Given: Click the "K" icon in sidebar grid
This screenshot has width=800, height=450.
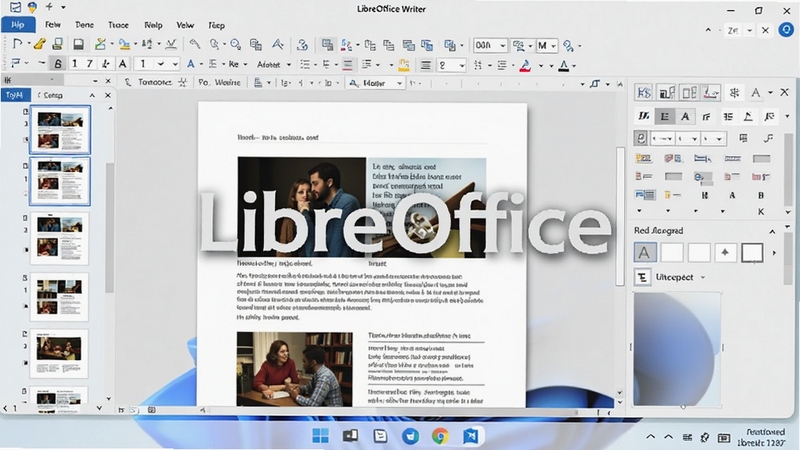Looking at the screenshot, I should [761, 211].
